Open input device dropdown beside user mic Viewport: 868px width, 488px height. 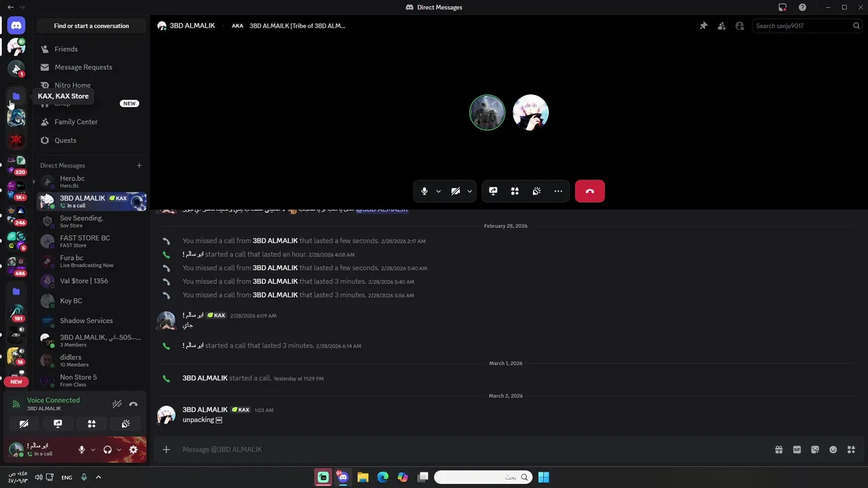pos(93,449)
